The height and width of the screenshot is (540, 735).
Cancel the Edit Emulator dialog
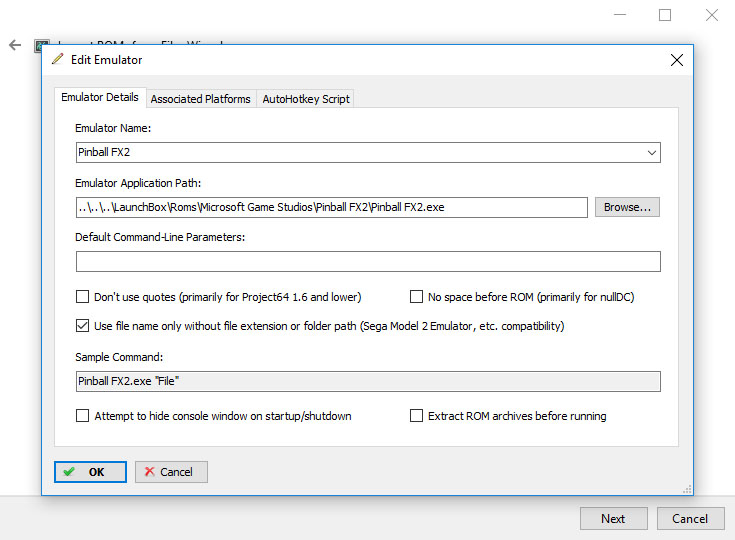pos(171,472)
